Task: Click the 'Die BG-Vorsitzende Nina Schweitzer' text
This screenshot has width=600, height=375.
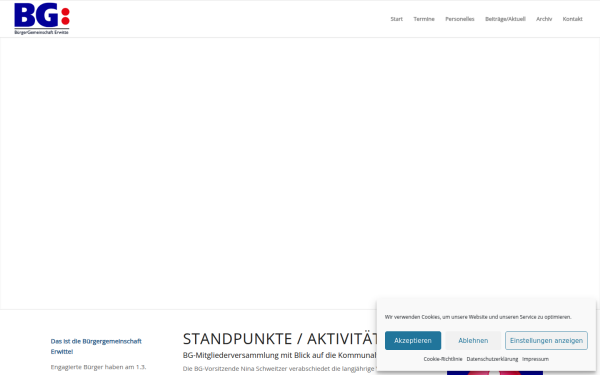Action: tap(280, 369)
